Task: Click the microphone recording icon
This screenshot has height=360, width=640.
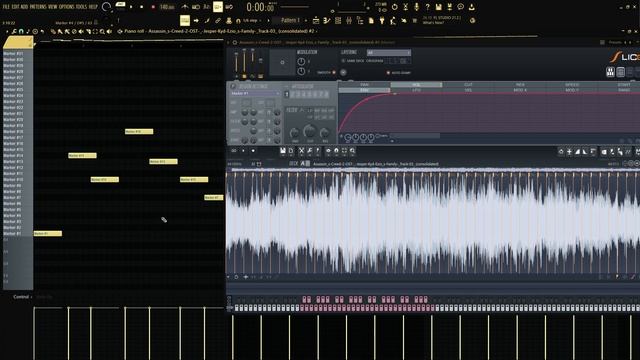Action: (416, 7)
